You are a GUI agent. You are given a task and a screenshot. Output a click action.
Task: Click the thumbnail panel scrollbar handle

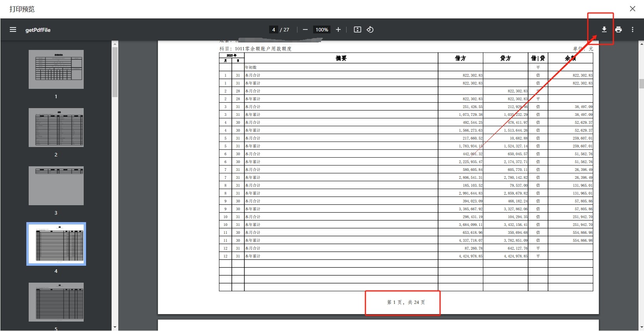pos(115,72)
